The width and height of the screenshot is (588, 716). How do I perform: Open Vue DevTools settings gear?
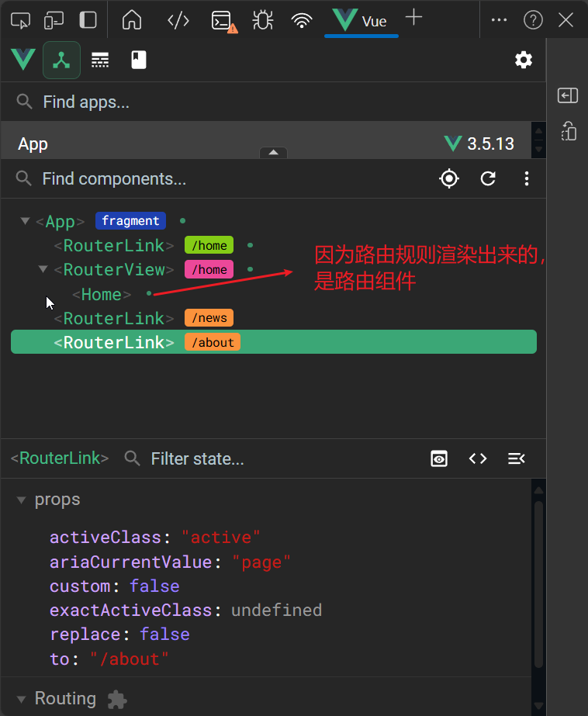coord(524,60)
